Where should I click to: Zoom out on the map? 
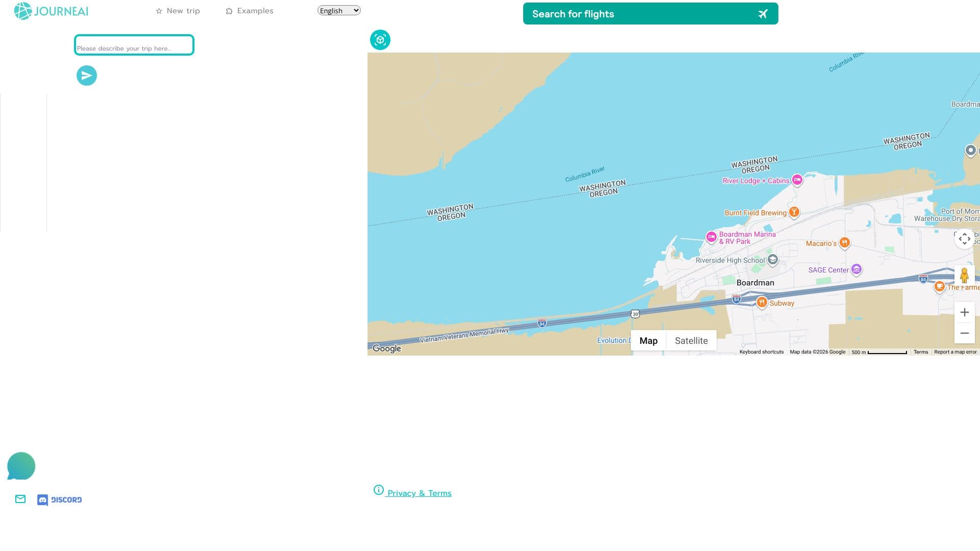click(x=964, y=333)
